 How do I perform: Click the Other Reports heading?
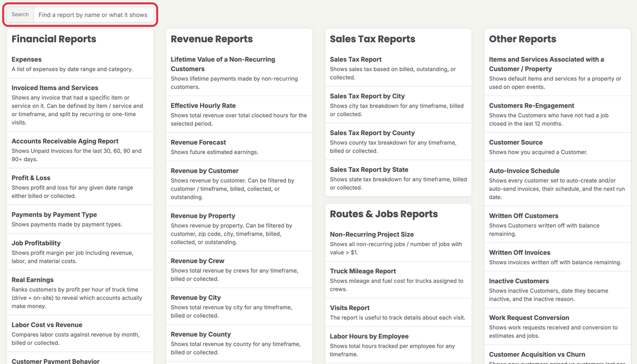523,39
